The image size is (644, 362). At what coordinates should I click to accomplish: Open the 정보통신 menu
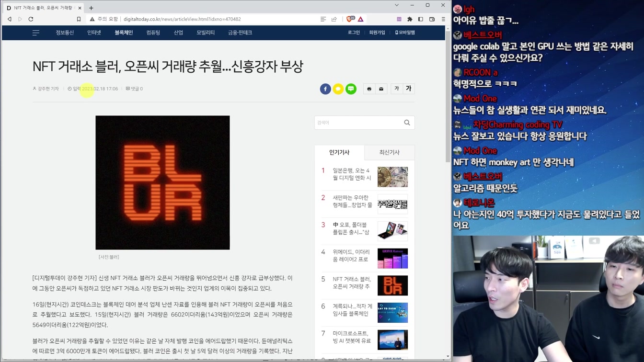(65, 33)
